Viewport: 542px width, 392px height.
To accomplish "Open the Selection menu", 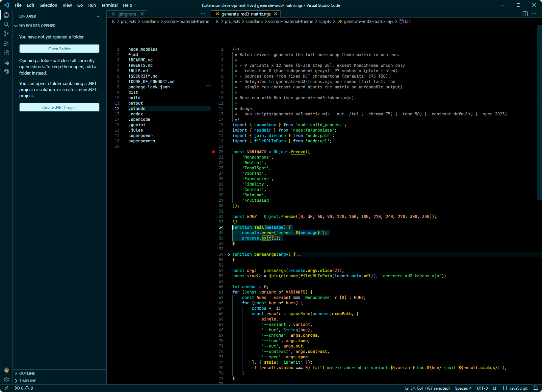I will [x=48, y=5].
